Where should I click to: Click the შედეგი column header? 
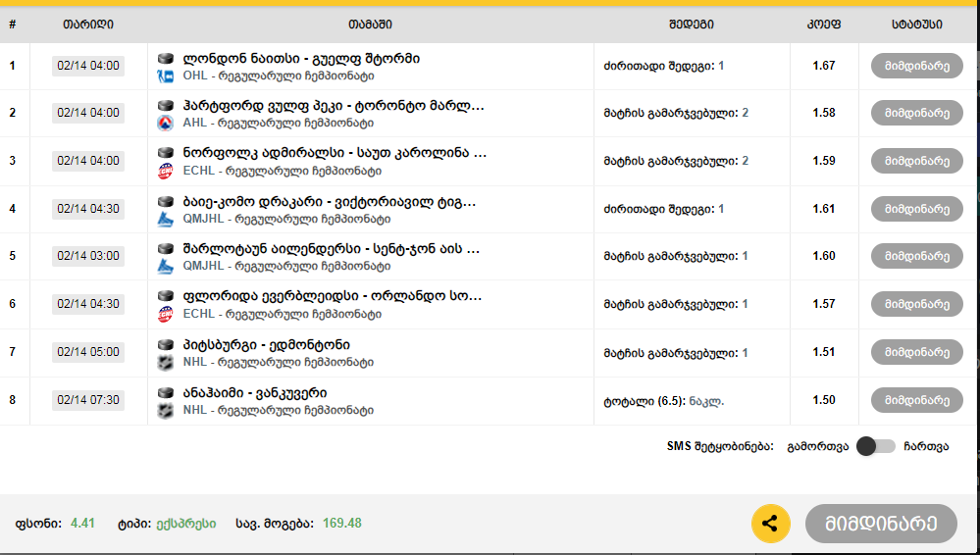click(692, 25)
